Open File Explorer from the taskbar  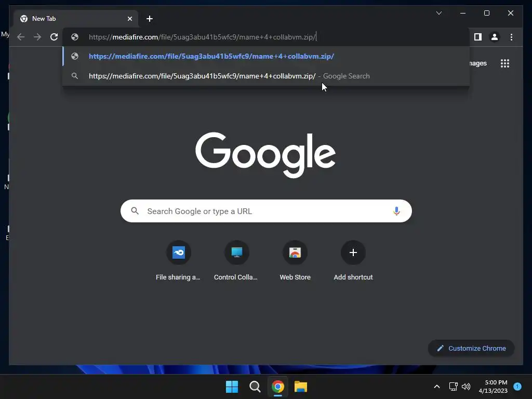tap(301, 387)
